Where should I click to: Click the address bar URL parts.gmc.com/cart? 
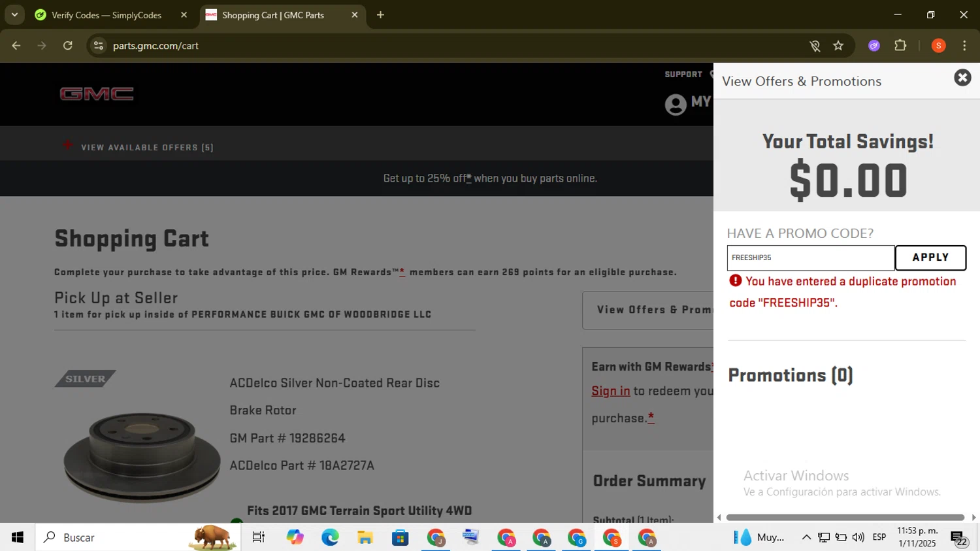[x=155, y=46]
